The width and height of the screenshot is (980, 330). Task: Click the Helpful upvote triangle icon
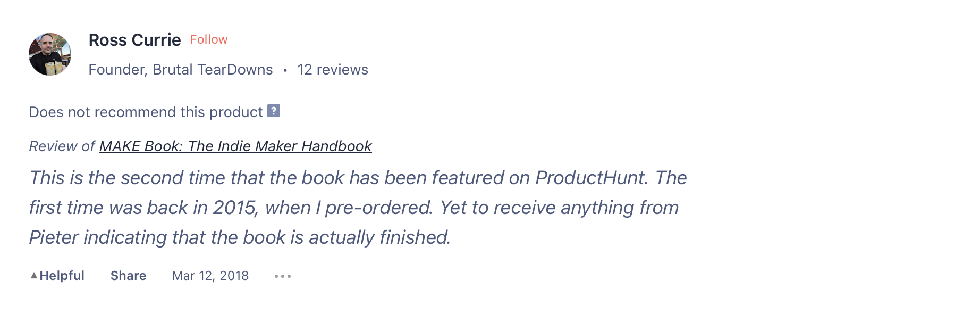click(x=34, y=275)
